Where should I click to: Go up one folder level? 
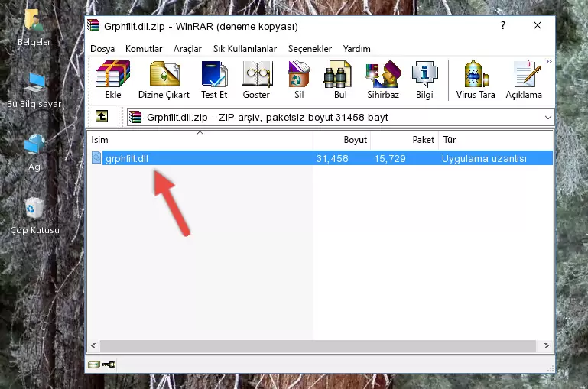[102, 117]
